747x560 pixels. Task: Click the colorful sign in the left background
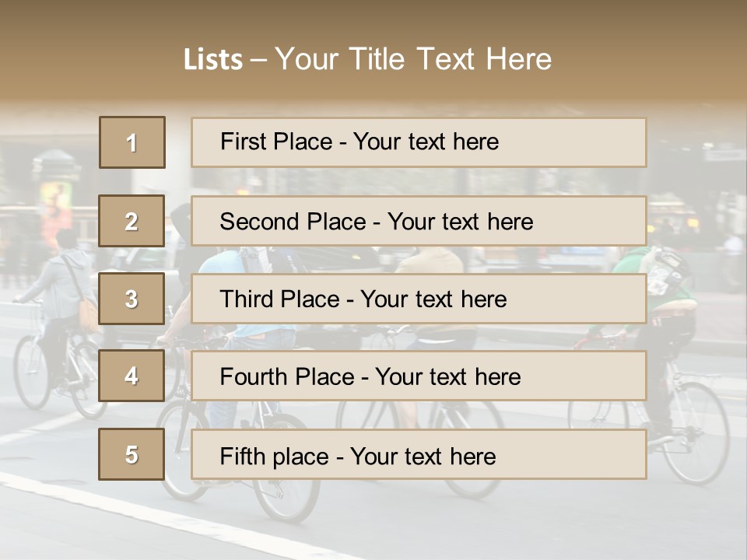tap(55, 204)
